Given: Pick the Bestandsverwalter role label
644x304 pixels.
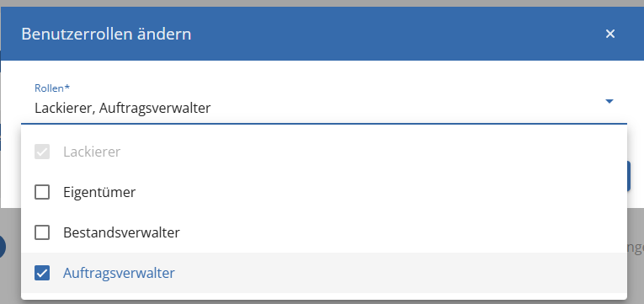Looking at the screenshot, I should (x=121, y=233).
